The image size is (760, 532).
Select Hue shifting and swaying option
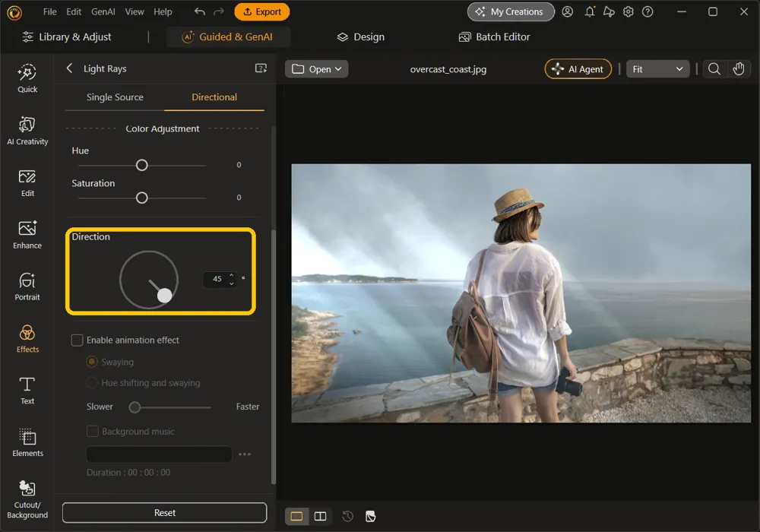coord(92,383)
